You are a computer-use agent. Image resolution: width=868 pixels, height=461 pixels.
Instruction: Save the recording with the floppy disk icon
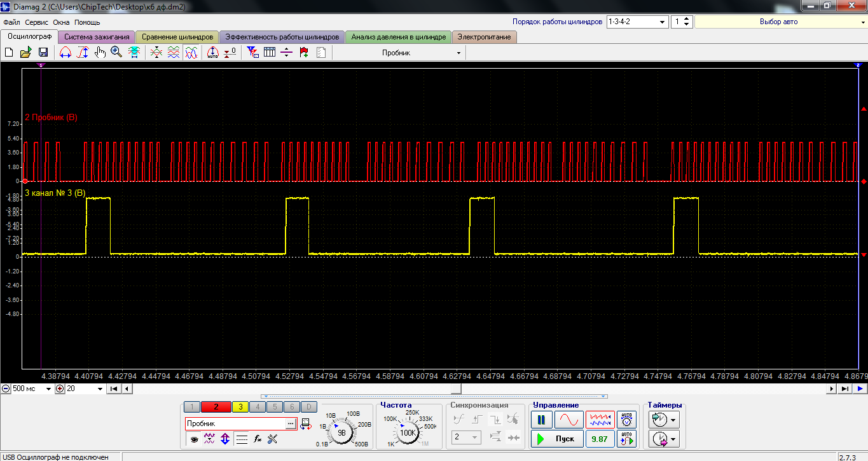coord(43,53)
